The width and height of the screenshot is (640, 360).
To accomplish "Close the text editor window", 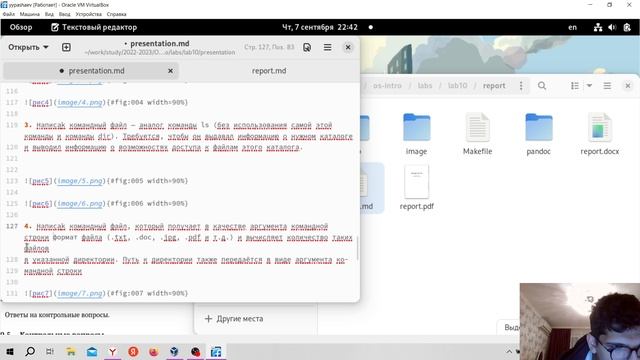I will tap(348, 47).
